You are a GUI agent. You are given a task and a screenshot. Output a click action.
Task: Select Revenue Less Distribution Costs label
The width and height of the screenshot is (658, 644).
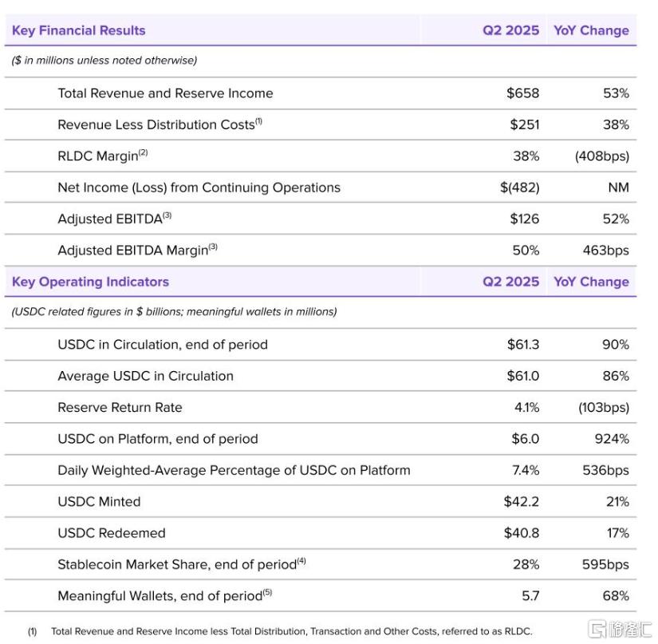point(160,124)
